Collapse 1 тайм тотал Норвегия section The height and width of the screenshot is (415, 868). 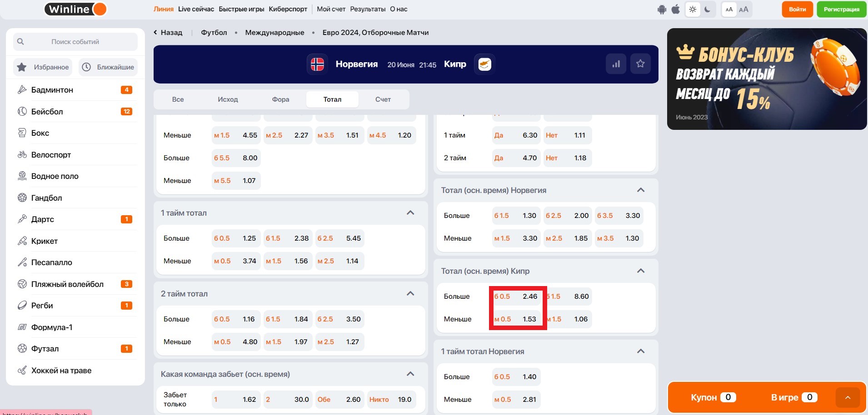(x=641, y=351)
